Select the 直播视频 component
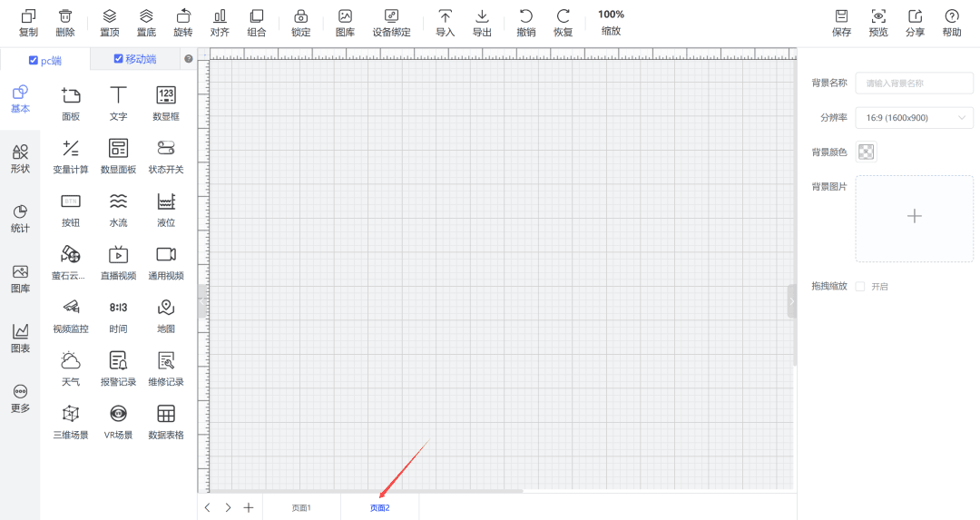 click(118, 262)
